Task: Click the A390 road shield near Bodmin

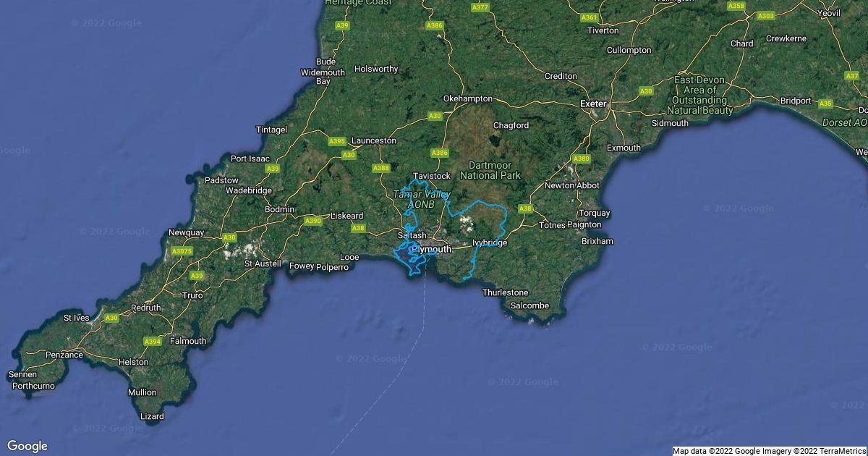Action: coord(313,221)
